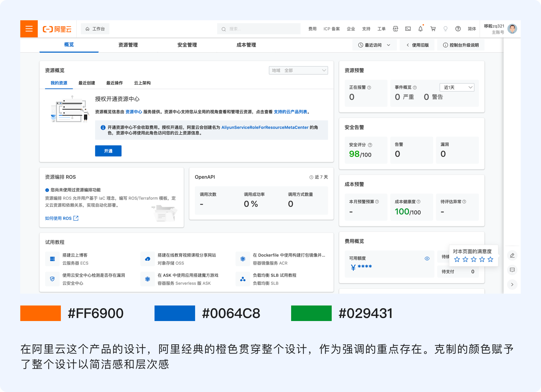
Task: Expand the 最近访问 dropdown
Action: tap(374, 45)
